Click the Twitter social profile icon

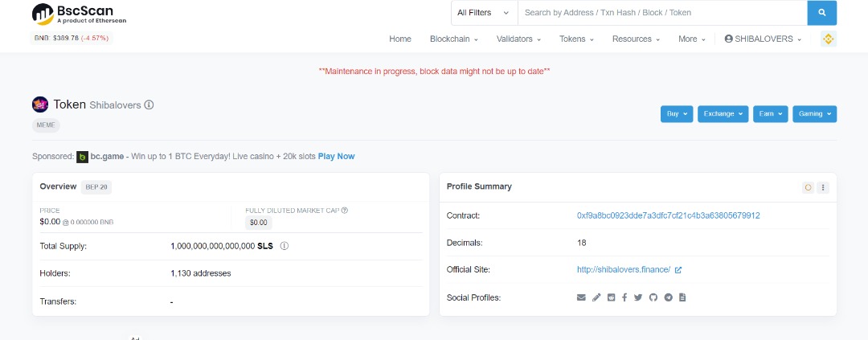click(638, 297)
